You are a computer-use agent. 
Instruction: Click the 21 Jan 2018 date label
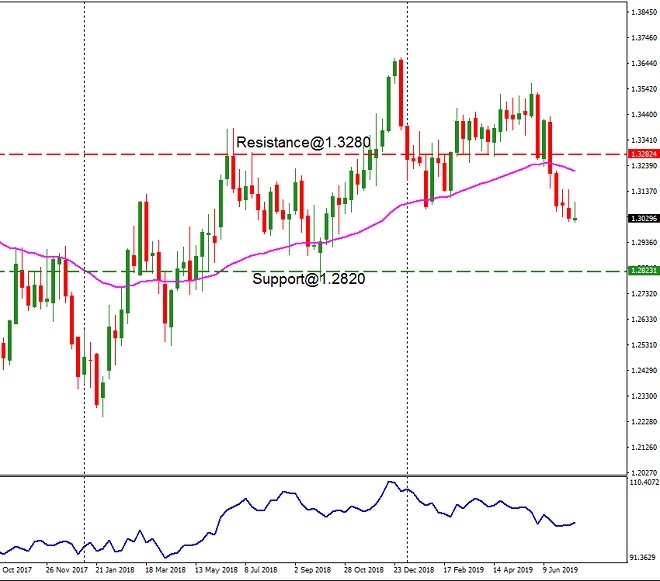click(115, 570)
